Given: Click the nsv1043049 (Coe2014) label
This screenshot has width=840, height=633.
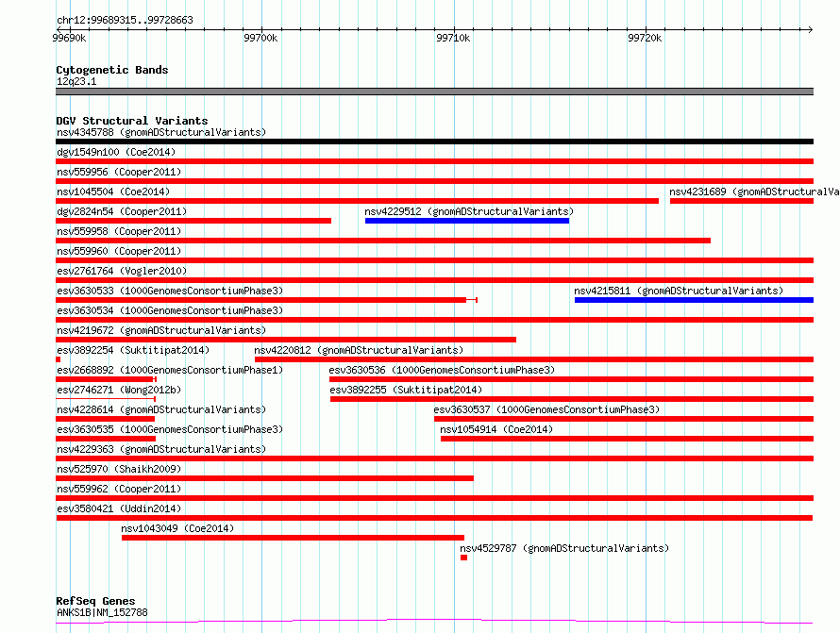Looking at the screenshot, I should (x=177, y=528).
